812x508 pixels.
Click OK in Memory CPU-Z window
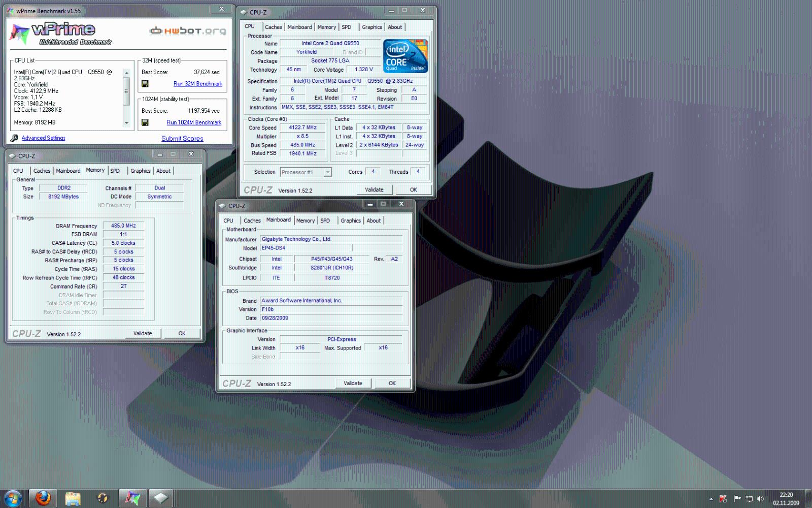pyautogui.click(x=182, y=334)
